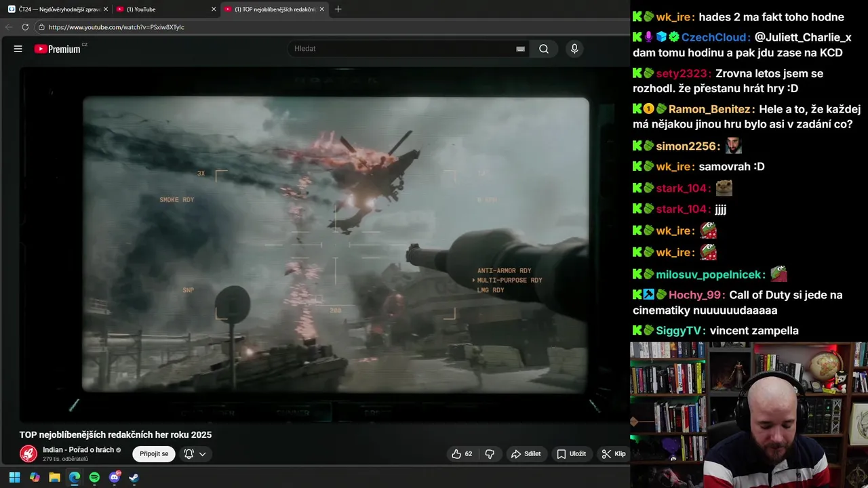Click chat username Ramon_Benitez

click(709, 109)
